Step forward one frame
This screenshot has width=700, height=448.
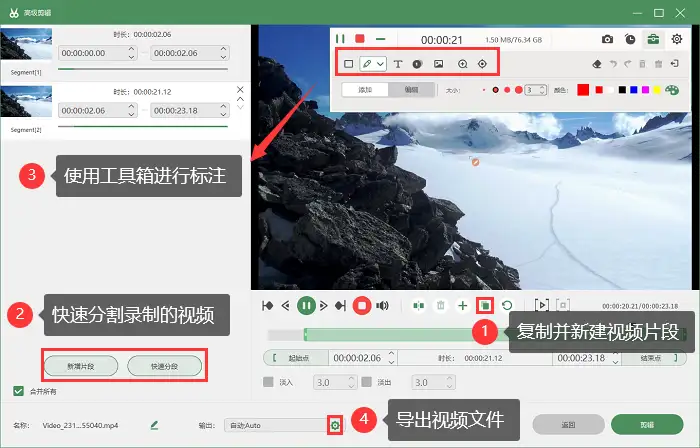coord(324,306)
